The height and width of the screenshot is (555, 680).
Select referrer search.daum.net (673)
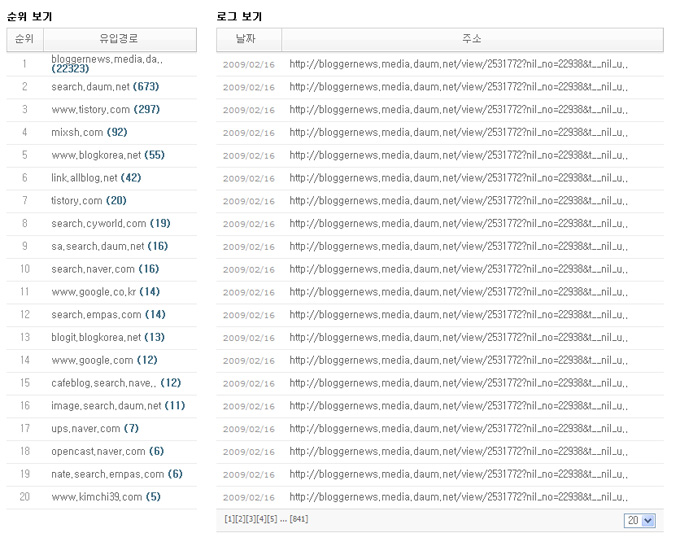[105, 87]
